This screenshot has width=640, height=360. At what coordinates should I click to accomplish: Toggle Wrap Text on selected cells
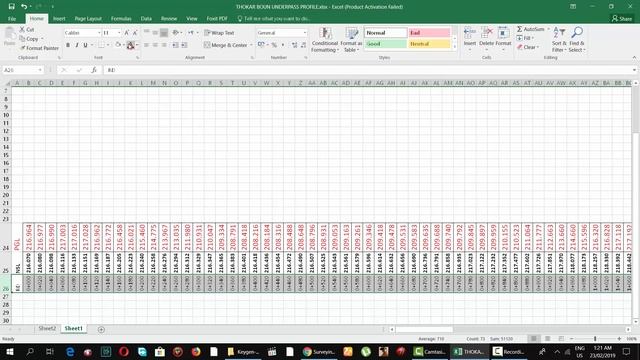(x=220, y=33)
